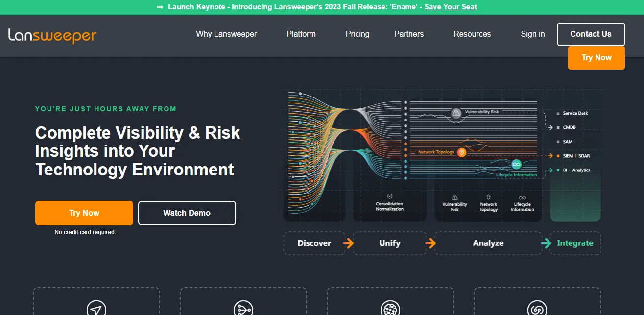This screenshot has width=644, height=315.
Task: Click the Contact Us button
Action: [x=591, y=34]
